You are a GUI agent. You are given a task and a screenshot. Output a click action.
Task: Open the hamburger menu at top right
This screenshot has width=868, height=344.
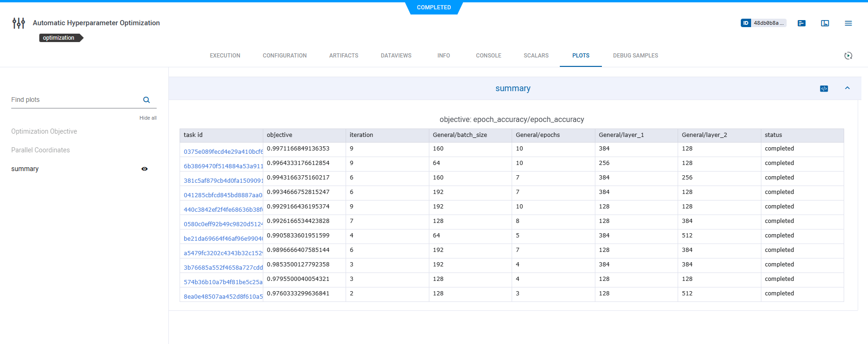pos(848,23)
